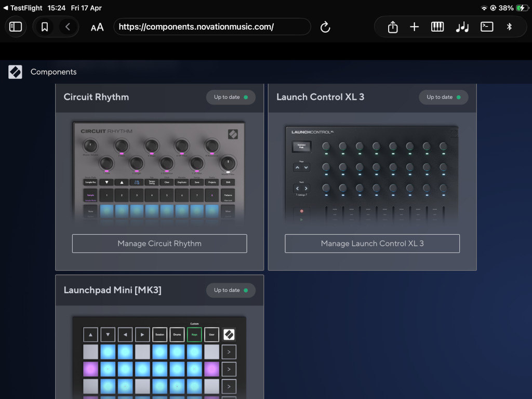Image resolution: width=532 pixels, height=399 pixels.
Task: Tap the Keys button on Launchpad image
Action: (194, 335)
